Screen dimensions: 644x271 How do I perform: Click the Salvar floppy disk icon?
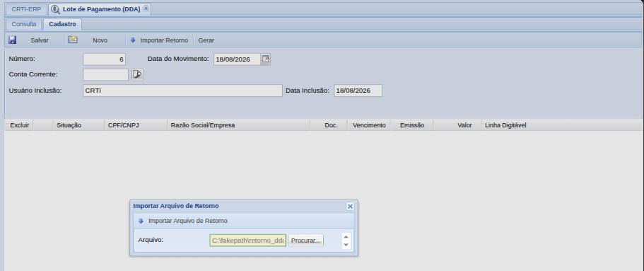12,40
